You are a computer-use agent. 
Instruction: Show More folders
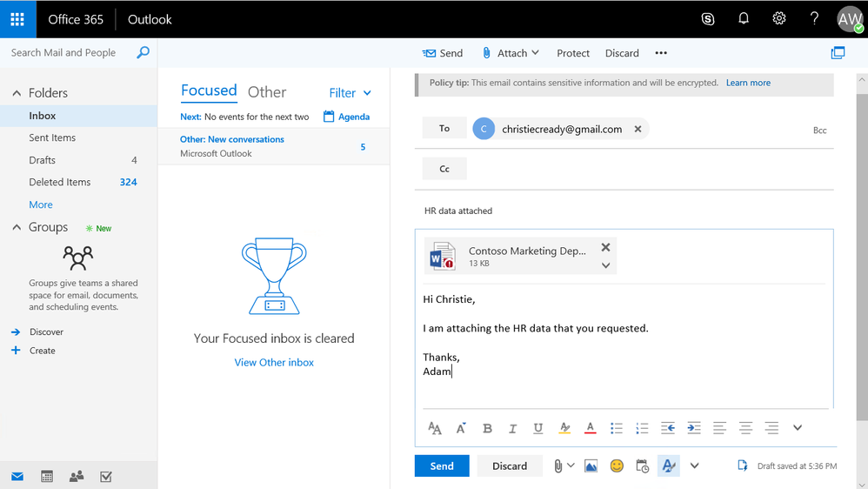[41, 204]
